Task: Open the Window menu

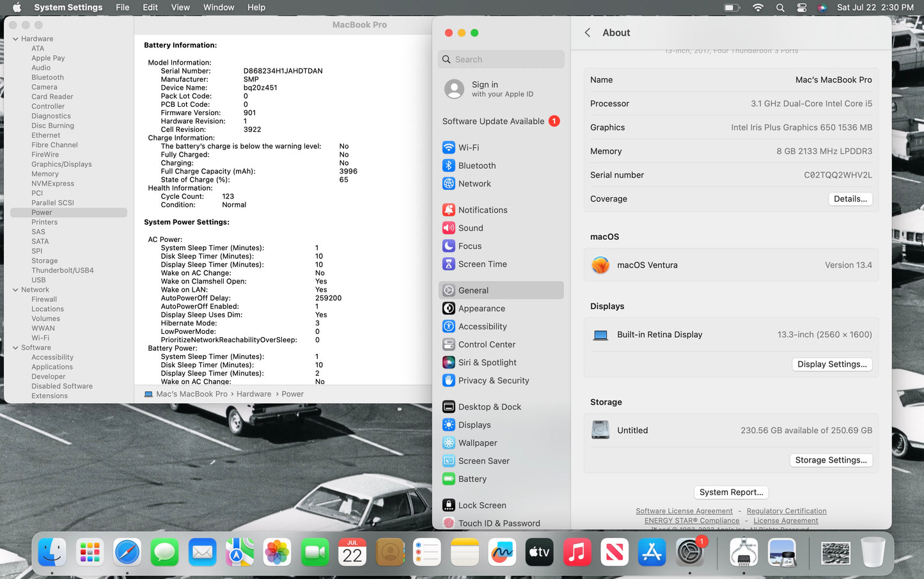Action: 219,7
